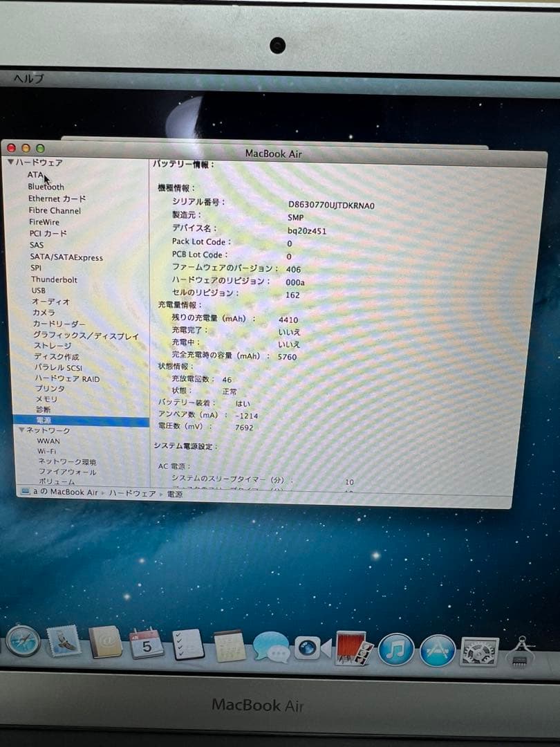
Task: Open Safari from the Dock
Action: click(23, 640)
